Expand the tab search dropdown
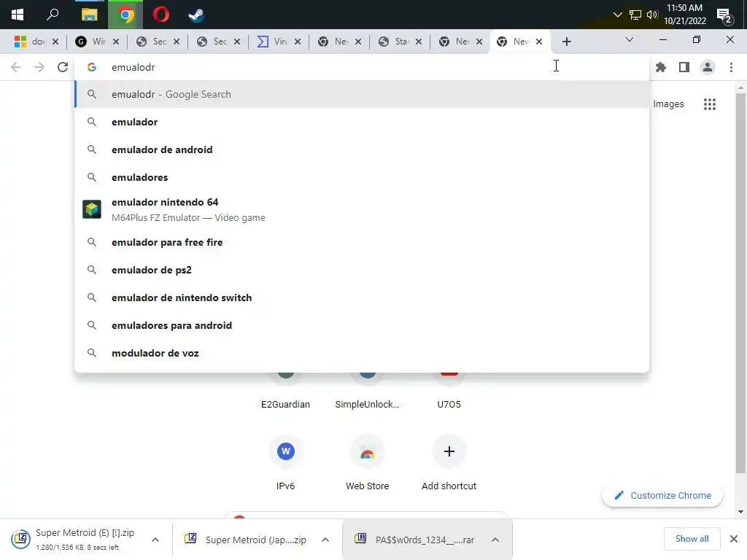Screen dimensions: 747x560 click(x=630, y=39)
